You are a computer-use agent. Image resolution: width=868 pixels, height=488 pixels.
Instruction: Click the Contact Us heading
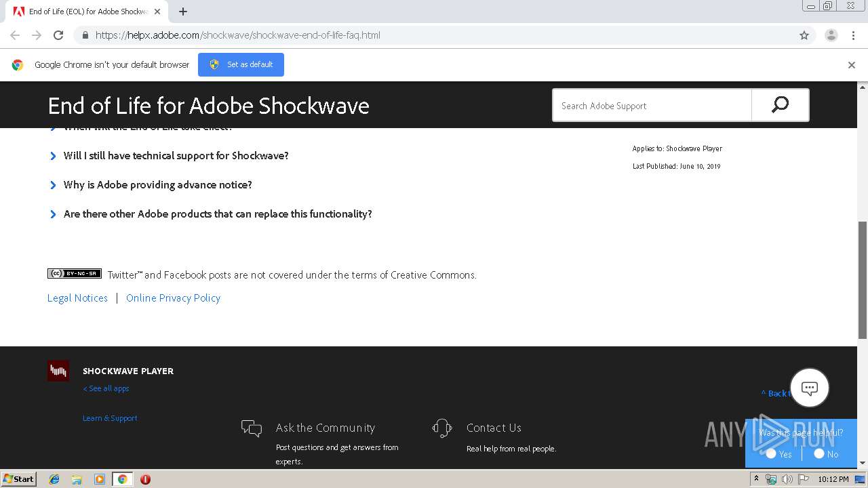click(x=494, y=428)
